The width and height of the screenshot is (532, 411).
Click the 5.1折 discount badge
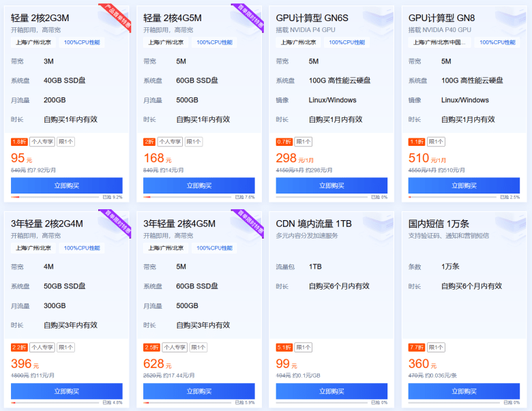click(x=284, y=347)
